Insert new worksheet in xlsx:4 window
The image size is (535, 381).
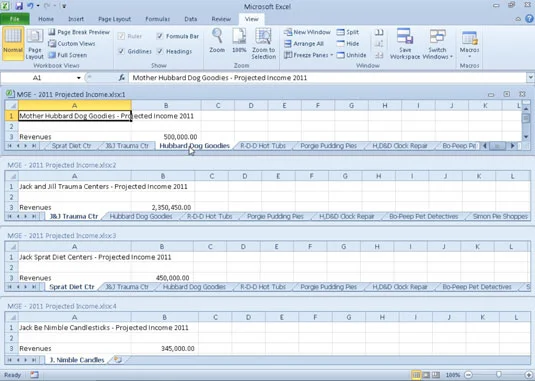point(118,360)
